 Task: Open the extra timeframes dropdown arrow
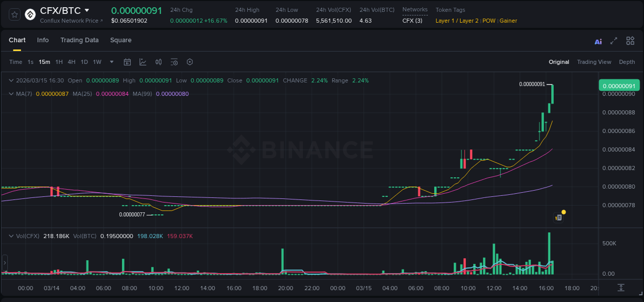tap(111, 62)
